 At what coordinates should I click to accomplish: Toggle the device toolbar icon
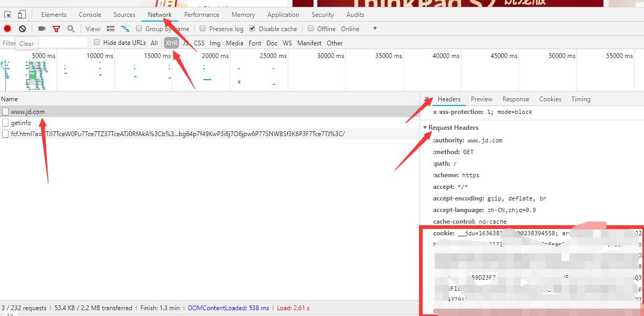click(x=22, y=15)
